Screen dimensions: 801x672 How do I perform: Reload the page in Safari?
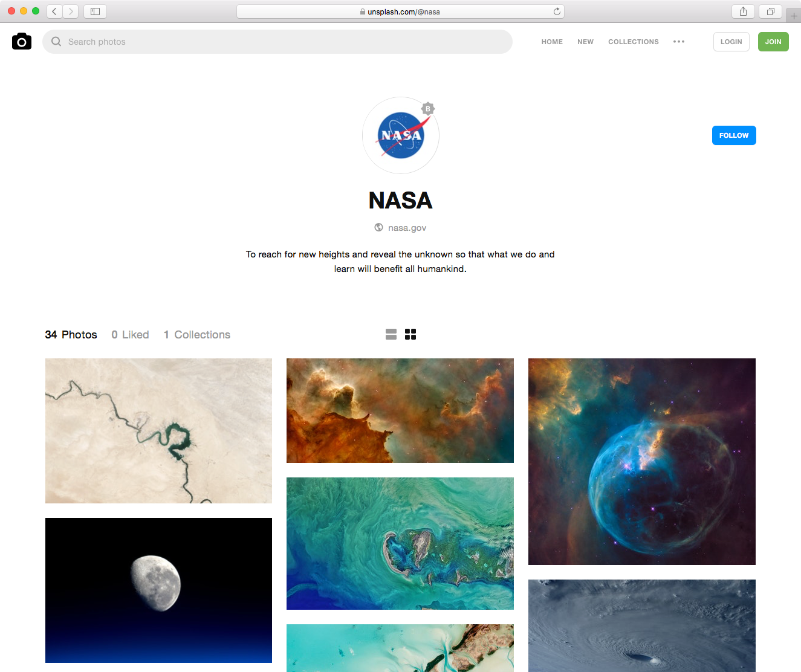point(557,11)
